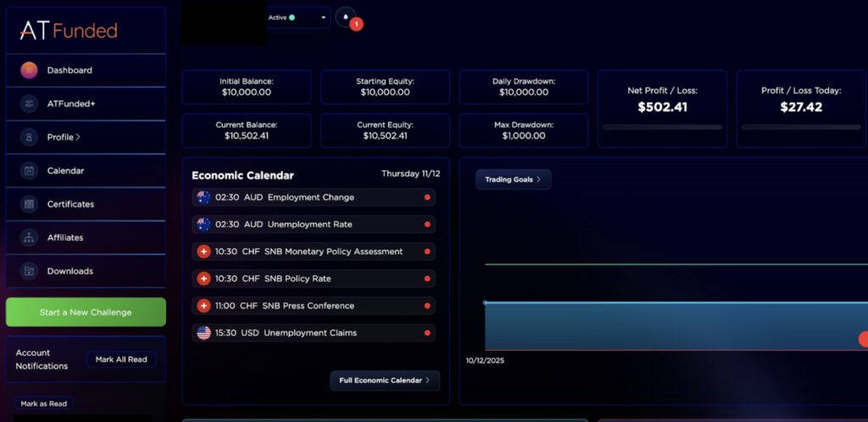868x422 pixels.
Task: Click the Dashboard sidebar icon
Action: click(x=29, y=70)
